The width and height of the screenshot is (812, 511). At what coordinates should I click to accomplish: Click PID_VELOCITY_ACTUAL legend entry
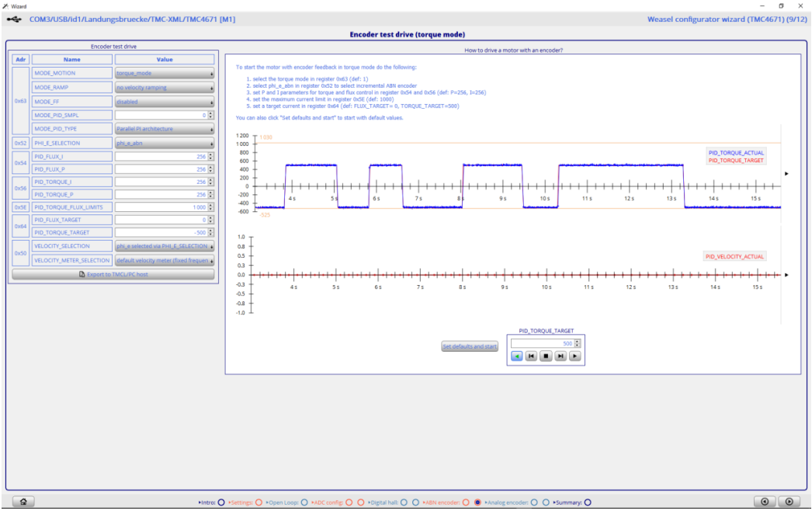click(734, 256)
